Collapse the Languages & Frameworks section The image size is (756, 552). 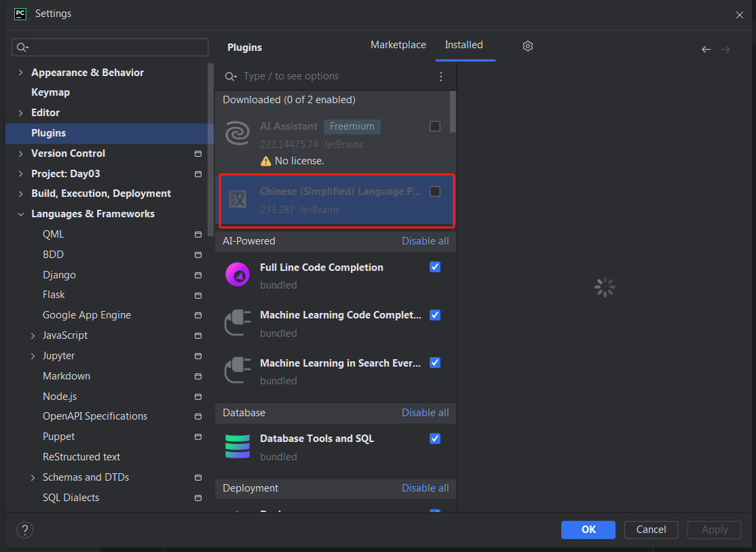[x=20, y=214]
